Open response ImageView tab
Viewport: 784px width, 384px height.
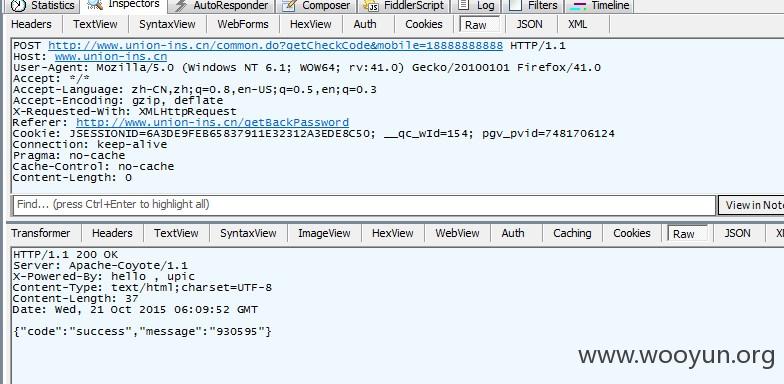(324, 233)
